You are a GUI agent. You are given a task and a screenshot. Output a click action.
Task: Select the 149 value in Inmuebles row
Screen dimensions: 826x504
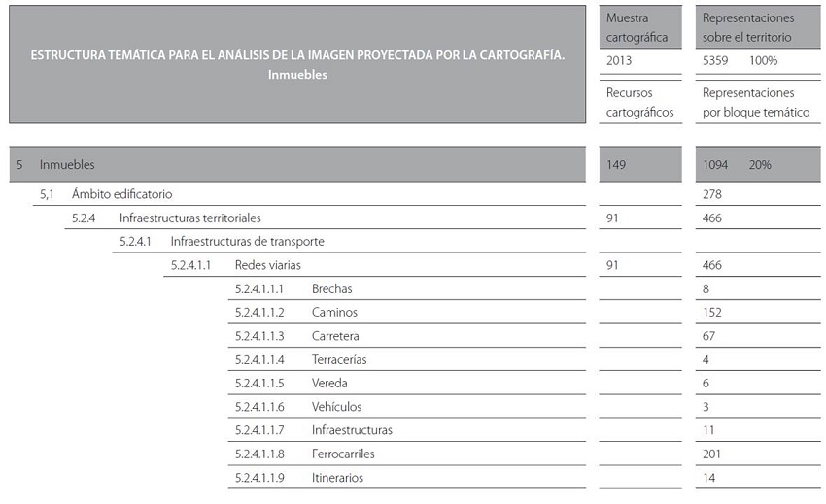click(616, 165)
